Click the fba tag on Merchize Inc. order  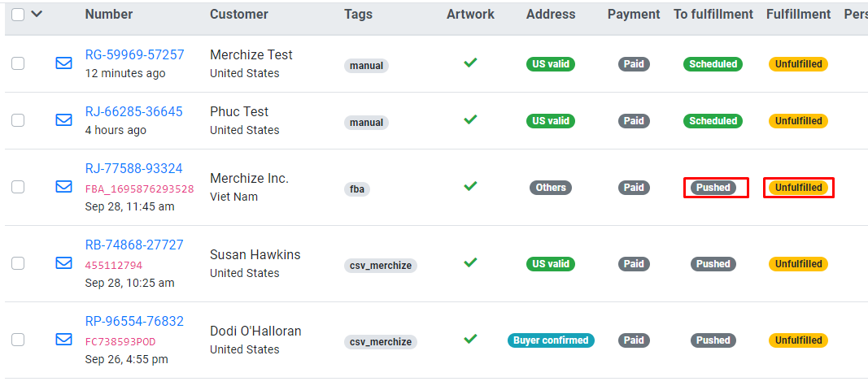click(x=357, y=189)
